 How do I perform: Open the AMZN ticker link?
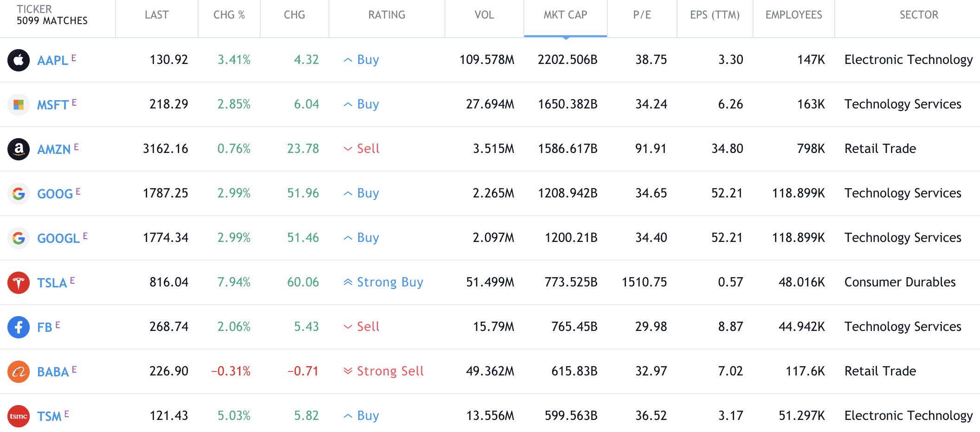click(54, 149)
